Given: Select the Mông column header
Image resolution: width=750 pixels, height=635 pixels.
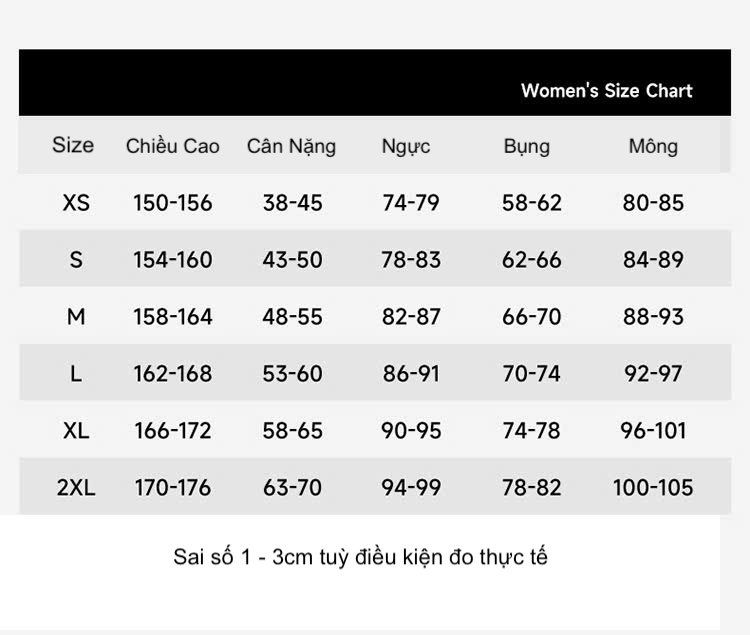Looking at the screenshot, I should (653, 146).
